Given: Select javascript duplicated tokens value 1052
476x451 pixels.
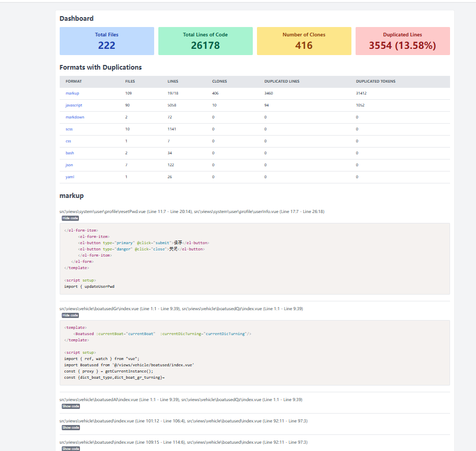Looking at the screenshot, I should coord(360,105).
